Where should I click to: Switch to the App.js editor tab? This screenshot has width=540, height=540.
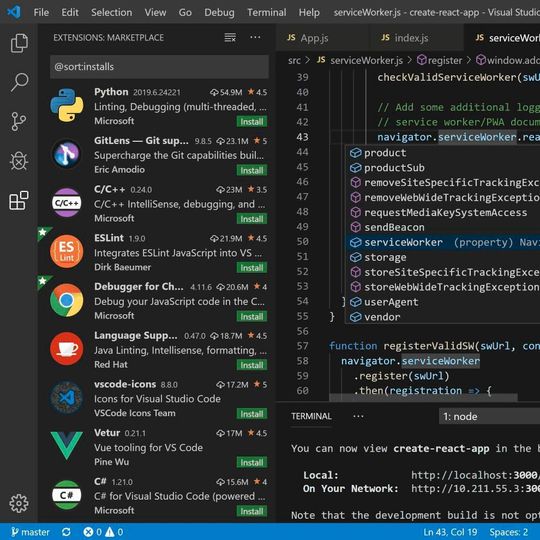(x=322, y=38)
